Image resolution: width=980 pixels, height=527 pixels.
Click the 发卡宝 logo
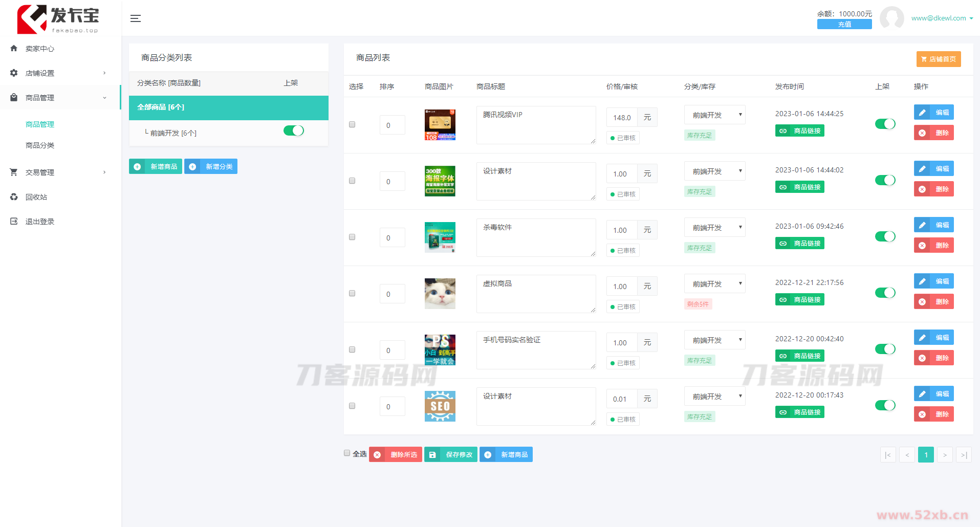point(58,19)
